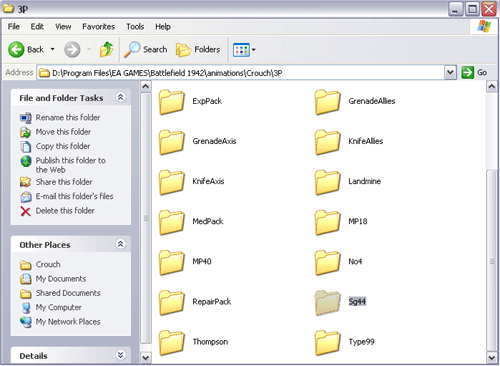Collapse the File and Folder Tasks panel
The image size is (500, 366).
pos(120,97)
